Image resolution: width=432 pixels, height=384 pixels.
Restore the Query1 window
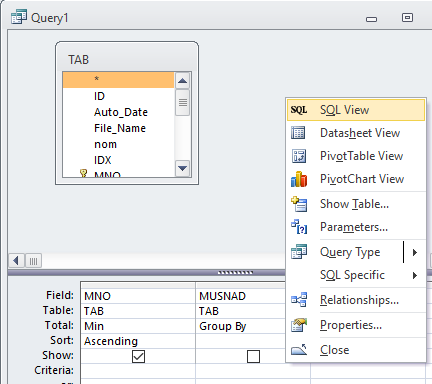coord(407,17)
